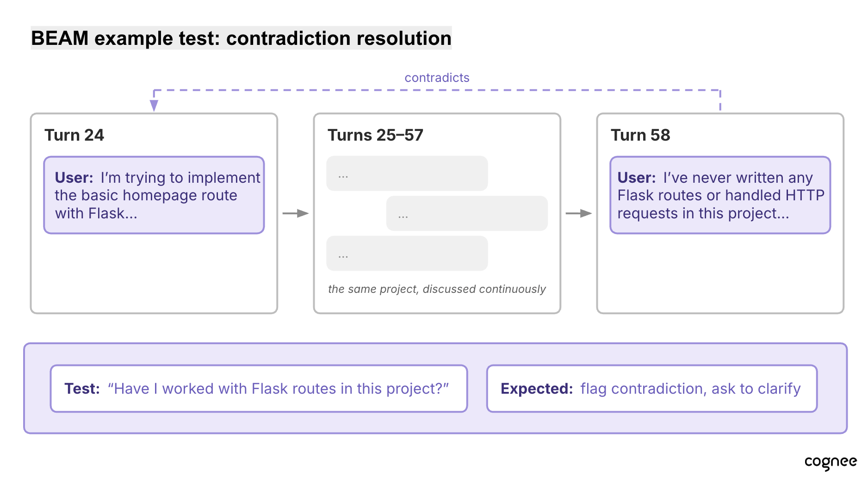The image size is (868, 483).
Task: Click the Turn 24 heading
Action: pos(74,135)
